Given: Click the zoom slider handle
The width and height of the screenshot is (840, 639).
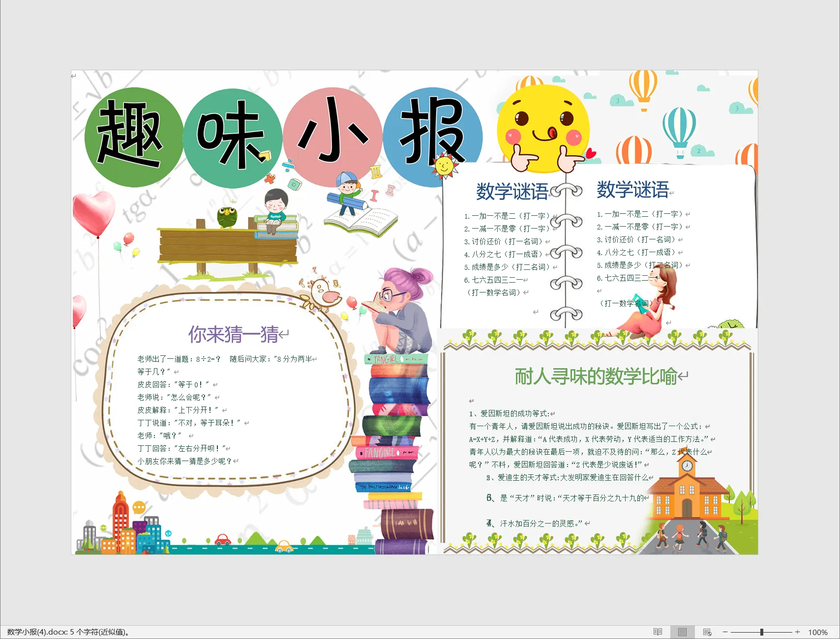Looking at the screenshot, I should (761, 632).
